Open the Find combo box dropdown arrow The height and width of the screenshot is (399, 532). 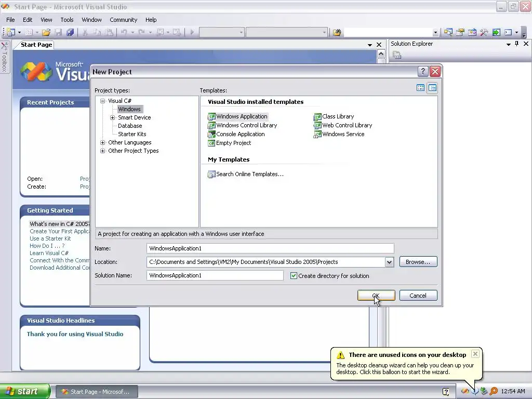435,33
